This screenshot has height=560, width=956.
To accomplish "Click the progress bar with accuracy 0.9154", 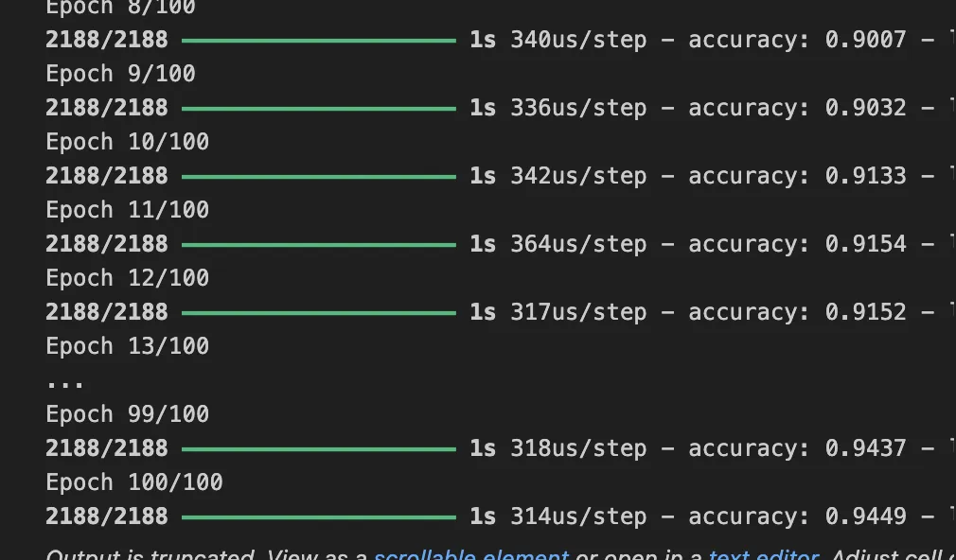I will click(318, 245).
